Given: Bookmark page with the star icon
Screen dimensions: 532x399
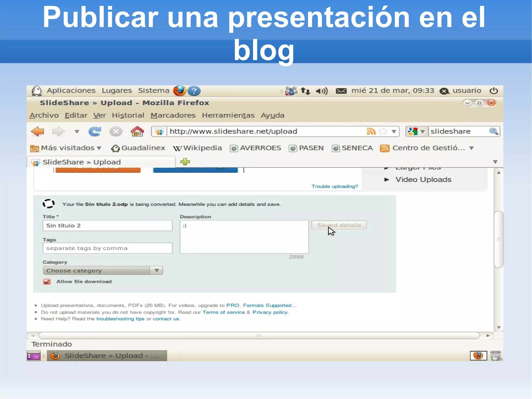Looking at the screenshot, I should (x=383, y=131).
